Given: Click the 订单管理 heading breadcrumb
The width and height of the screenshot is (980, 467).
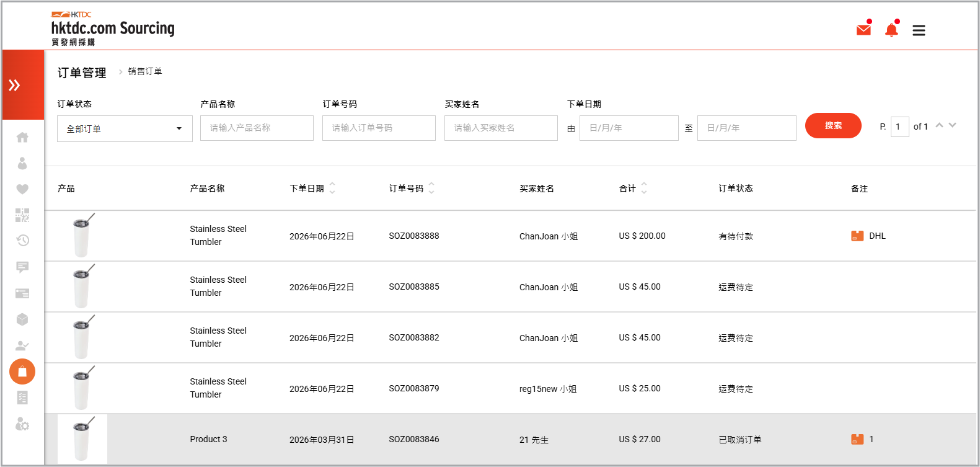Looking at the screenshot, I should (x=82, y=73).
